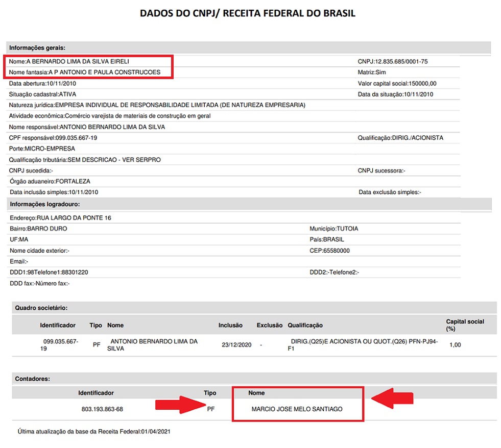Click the 'Nome fantasia' trade name line
Viewport: 501px width, 448px height.
tap(85, 72)
